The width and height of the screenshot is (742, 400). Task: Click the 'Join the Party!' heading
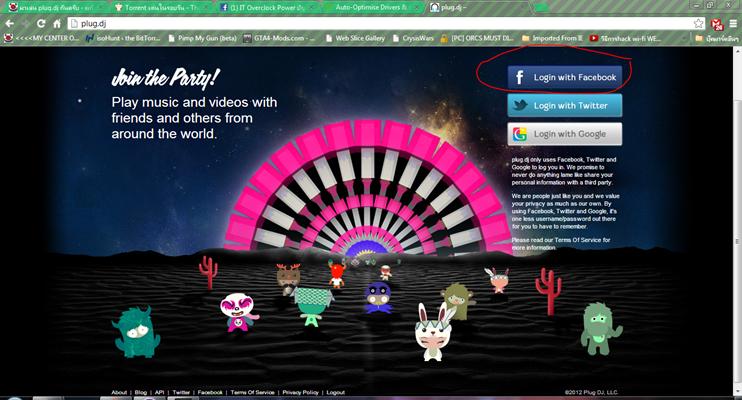[x=165, y=79]
